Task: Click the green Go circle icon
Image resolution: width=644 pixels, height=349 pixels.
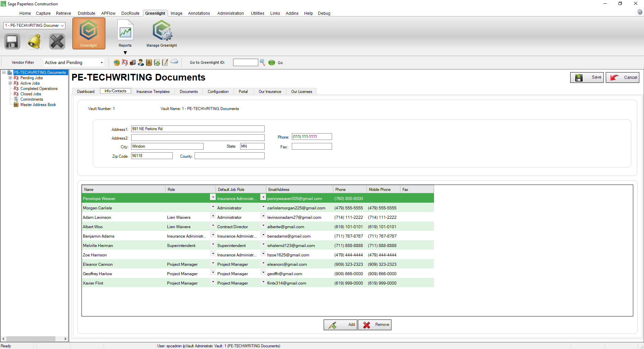Action: point(272,62)
